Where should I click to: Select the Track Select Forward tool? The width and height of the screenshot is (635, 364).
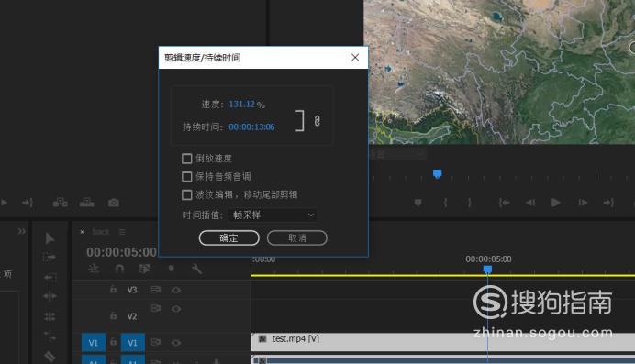49,257
